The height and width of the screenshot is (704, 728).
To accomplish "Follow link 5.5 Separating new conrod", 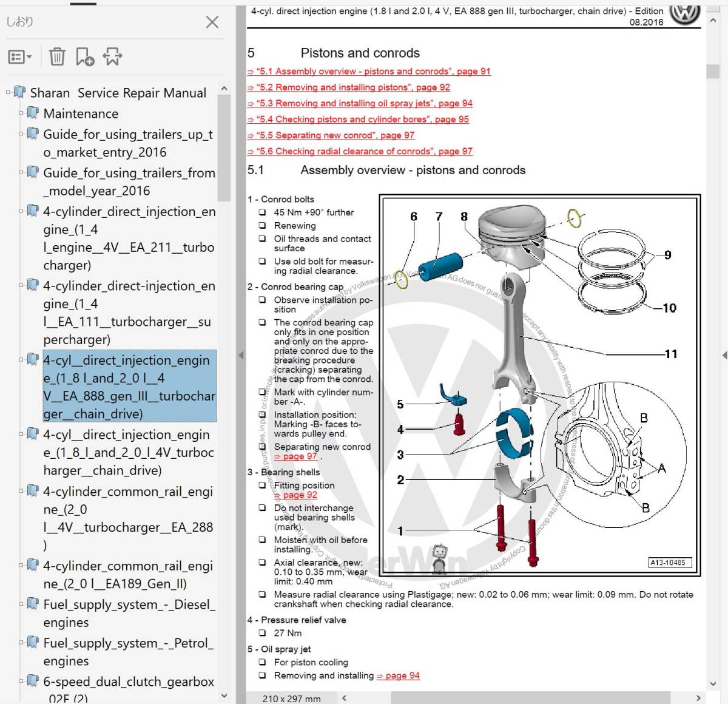I will coord(331,135).
